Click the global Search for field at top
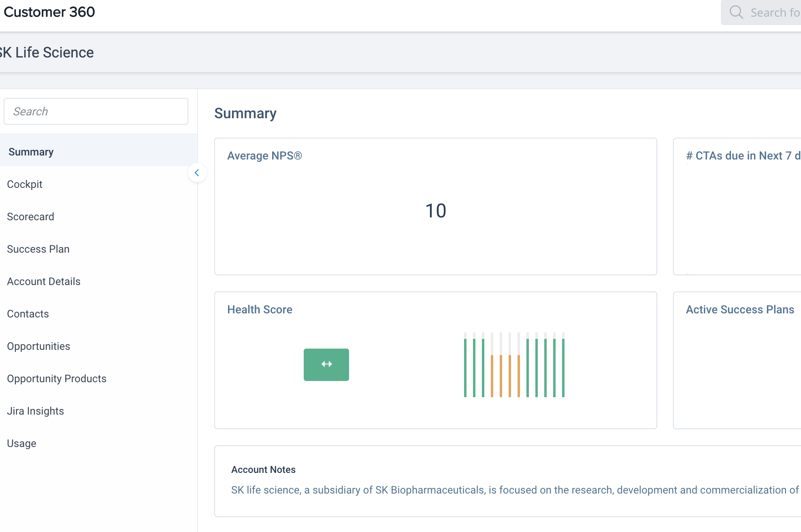The image size is (801, 532). 761,13
